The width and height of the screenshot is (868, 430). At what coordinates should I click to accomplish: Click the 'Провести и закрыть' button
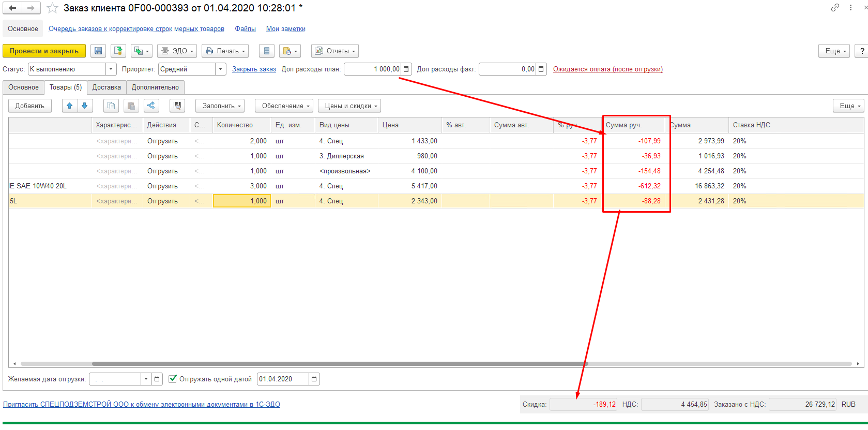(44, 51)
